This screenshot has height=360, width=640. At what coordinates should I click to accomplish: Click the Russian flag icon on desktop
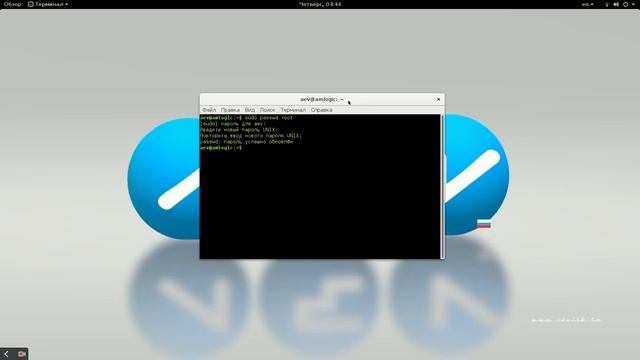[484, 224]
